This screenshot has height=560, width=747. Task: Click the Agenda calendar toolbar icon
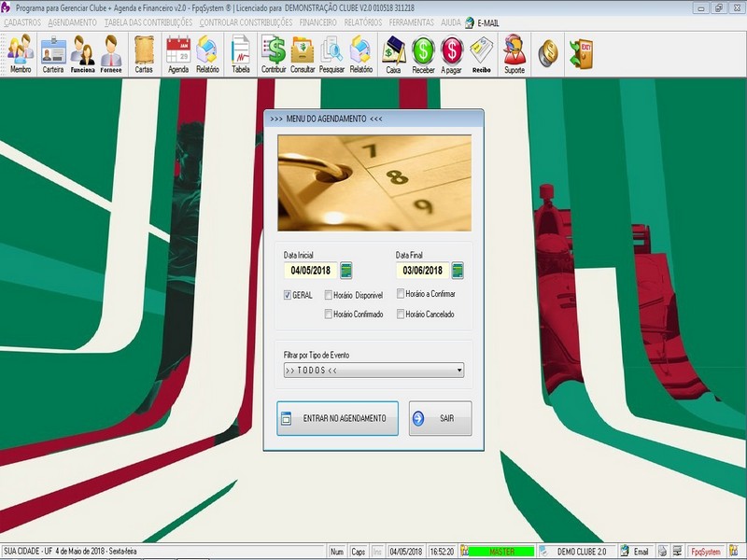coord(177,54)
